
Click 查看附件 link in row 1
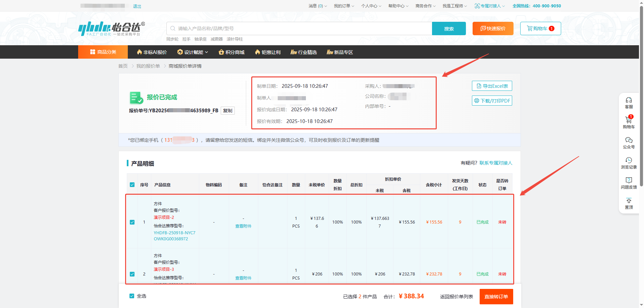[x=243, y=226]
